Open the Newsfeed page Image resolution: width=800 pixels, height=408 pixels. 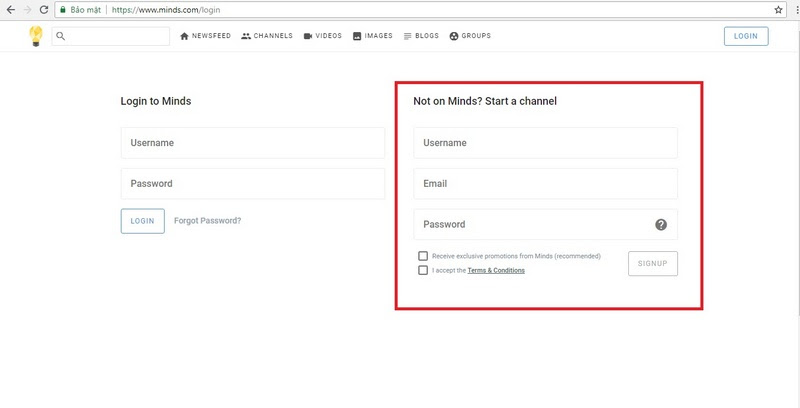point(206,36)
